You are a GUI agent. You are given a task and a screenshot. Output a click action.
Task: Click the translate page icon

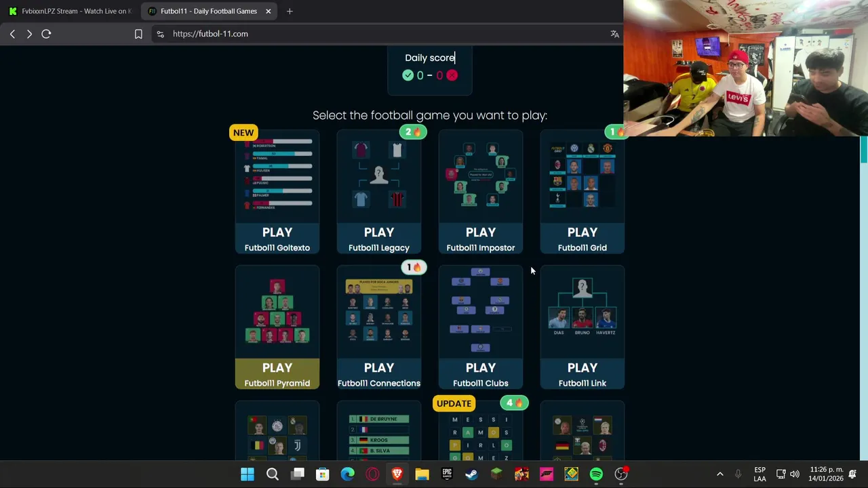[x=614, y=34]
